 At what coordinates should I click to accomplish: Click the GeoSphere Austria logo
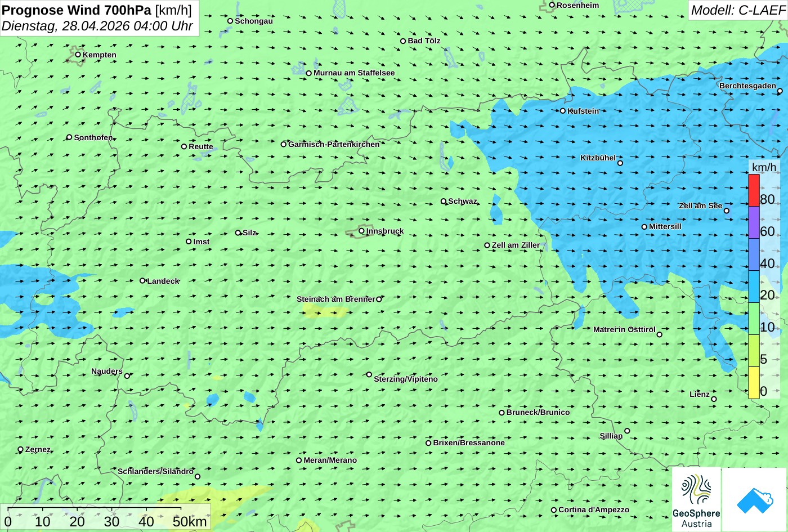[x=696, y=499]
